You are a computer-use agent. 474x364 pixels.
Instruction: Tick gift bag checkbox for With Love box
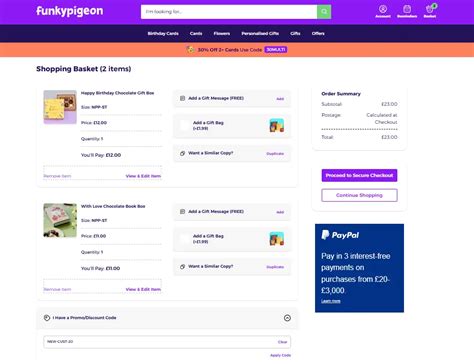coord(185,239)
